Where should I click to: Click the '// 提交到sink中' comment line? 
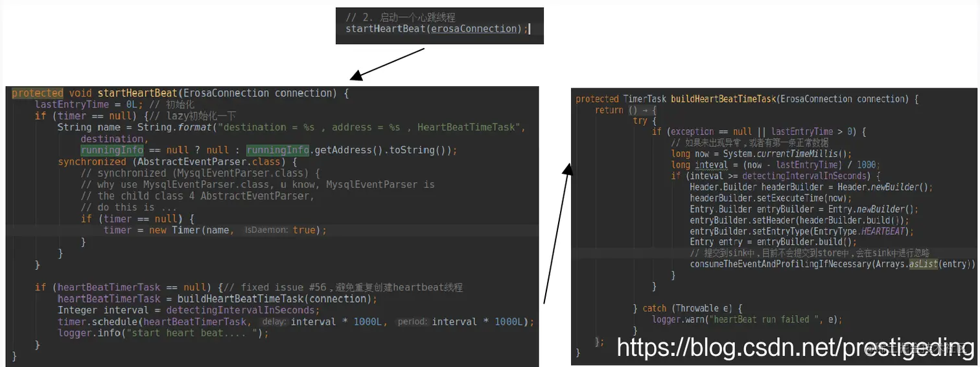[810, 253]
